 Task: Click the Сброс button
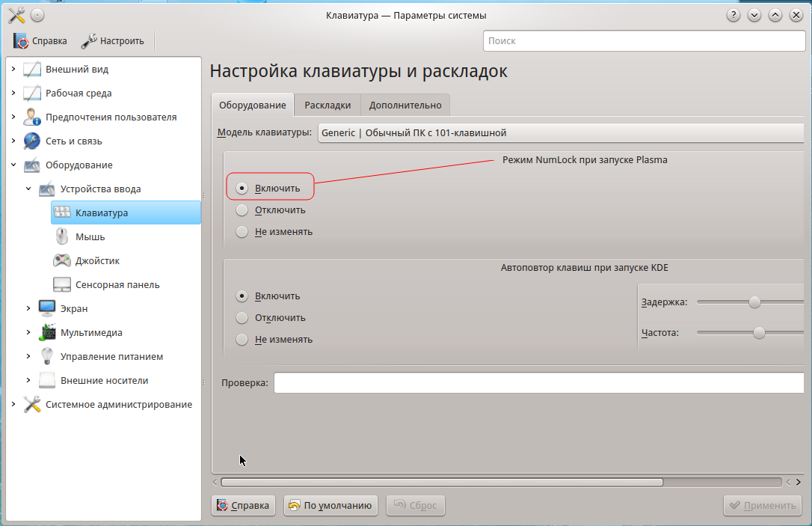[x=415, y=505]
